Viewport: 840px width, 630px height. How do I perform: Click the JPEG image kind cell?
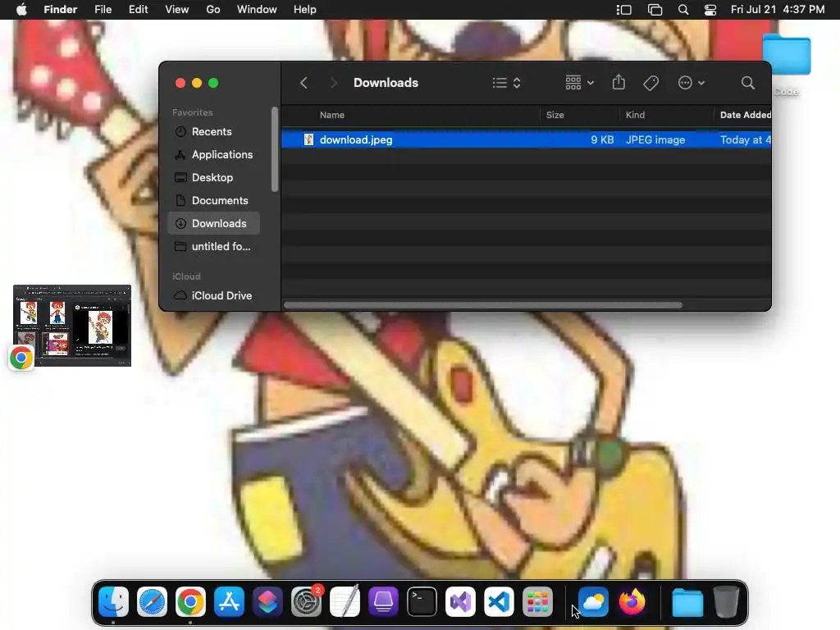655,139
